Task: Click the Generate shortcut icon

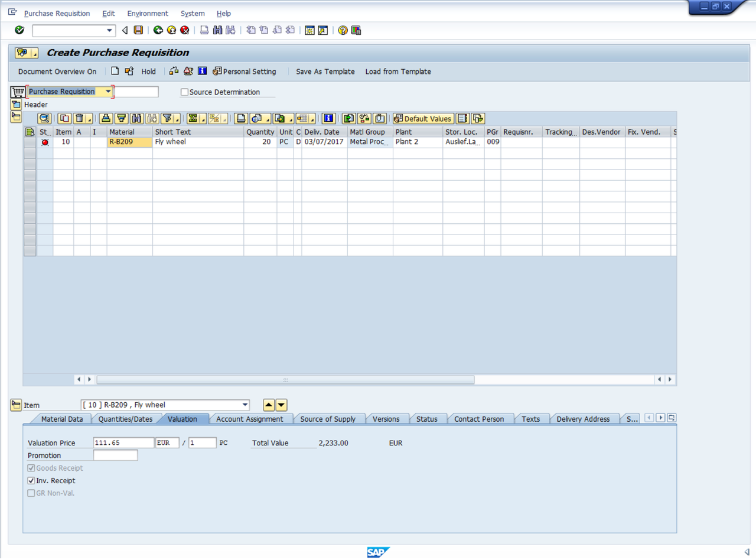Action: click(x=322, y=30)
